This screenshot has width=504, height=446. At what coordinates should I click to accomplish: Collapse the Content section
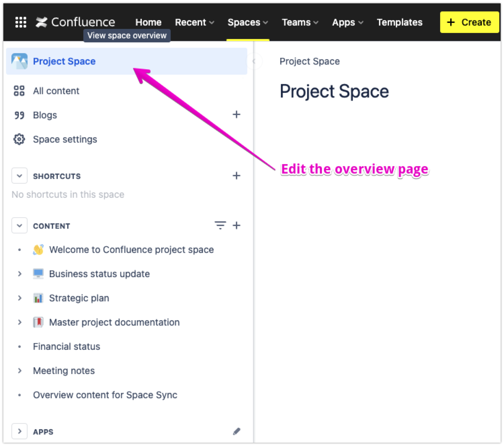click(x=19, y=226)
